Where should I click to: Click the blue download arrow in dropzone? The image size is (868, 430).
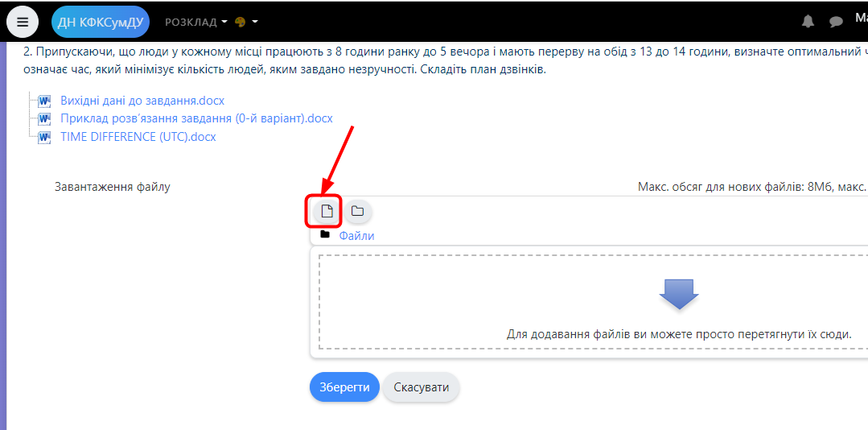(x=678, y=294)
